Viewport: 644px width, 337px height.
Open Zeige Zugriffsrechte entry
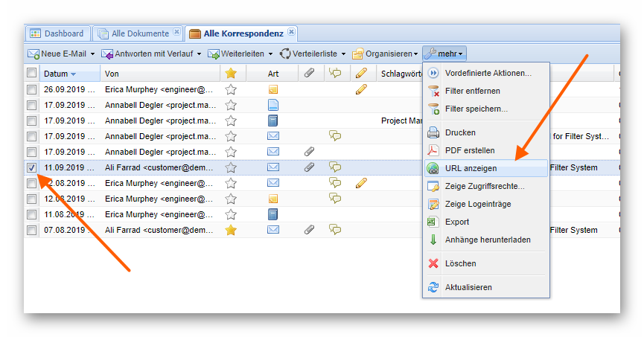pyautogui.click(x=485, y=187)
